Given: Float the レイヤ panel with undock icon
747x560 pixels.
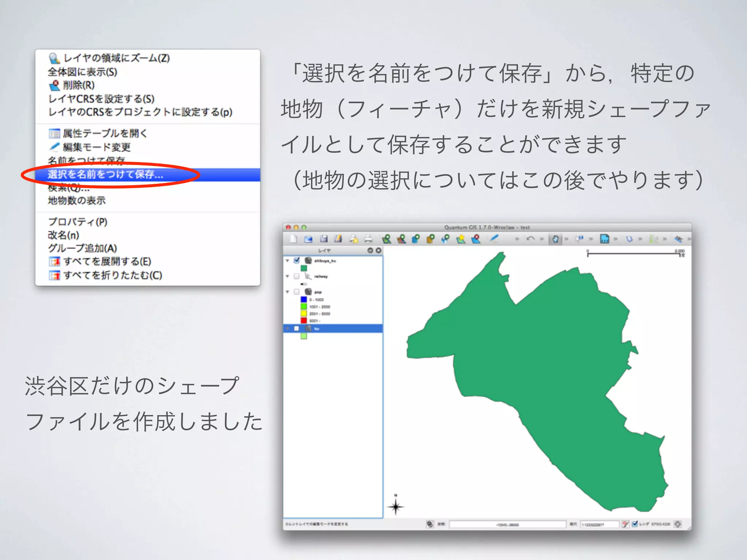Looking at the screenshot, I should tap(370, 250).
